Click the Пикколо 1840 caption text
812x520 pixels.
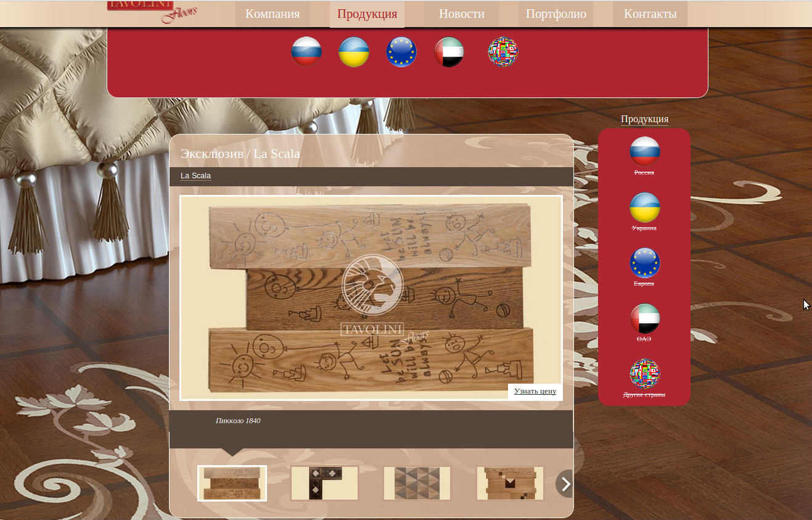click(238, 421)
